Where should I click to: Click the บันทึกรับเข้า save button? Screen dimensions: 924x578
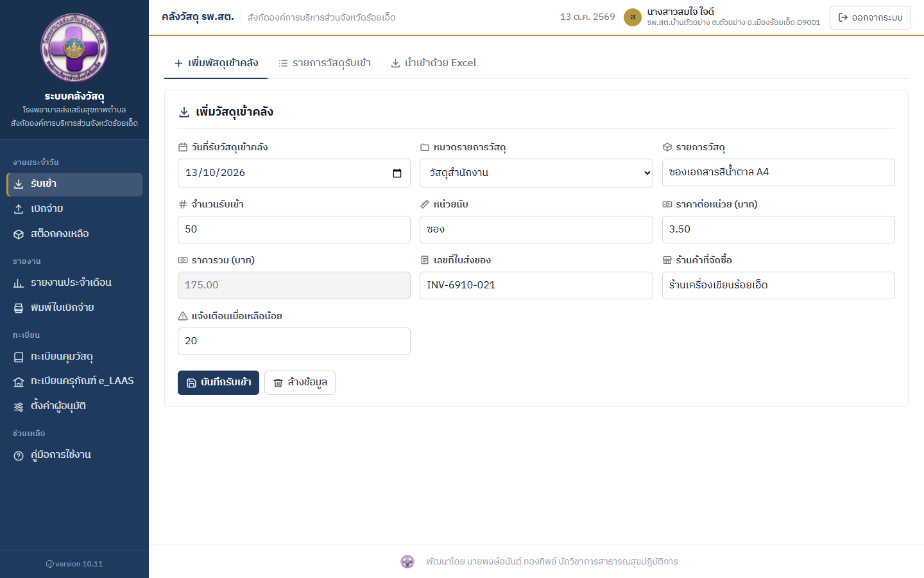(x=218, y=383)
